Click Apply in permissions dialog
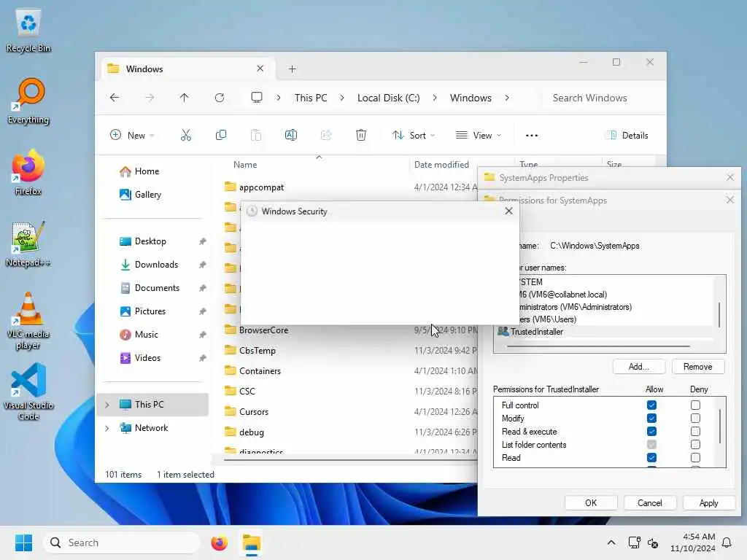Viewport: 747px width, 560px height. 709,503
